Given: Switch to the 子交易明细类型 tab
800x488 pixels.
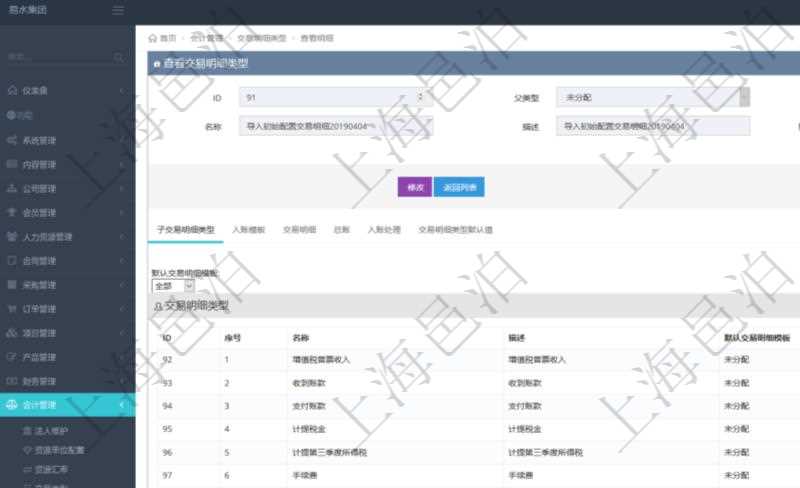Looking at the screenshot, I should [x=186, y=230].
